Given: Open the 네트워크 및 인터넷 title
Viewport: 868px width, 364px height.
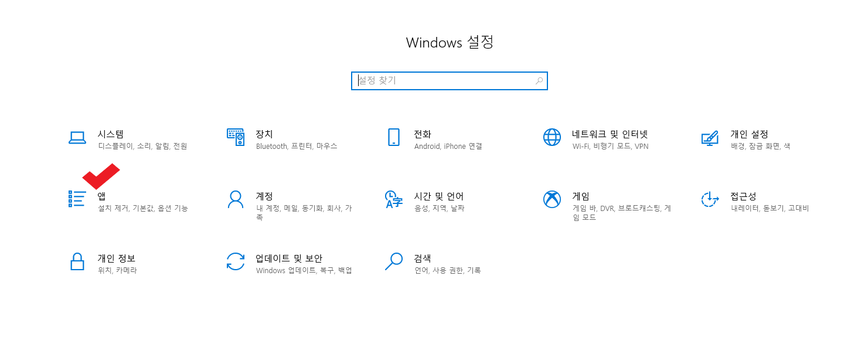Looking at the screenshot, I should (x=610, y=134).
